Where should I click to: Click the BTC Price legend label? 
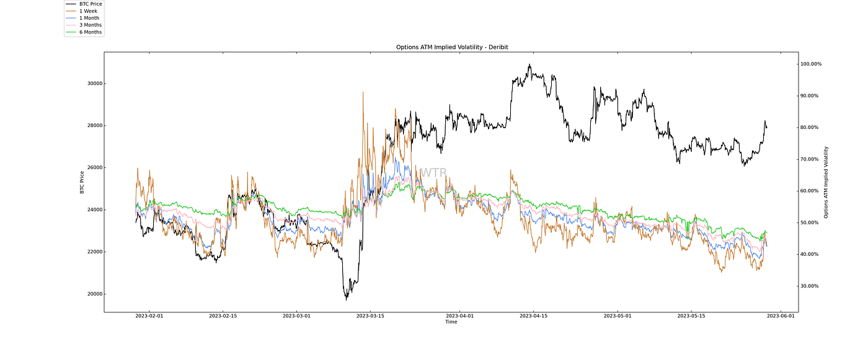(91, 4)
